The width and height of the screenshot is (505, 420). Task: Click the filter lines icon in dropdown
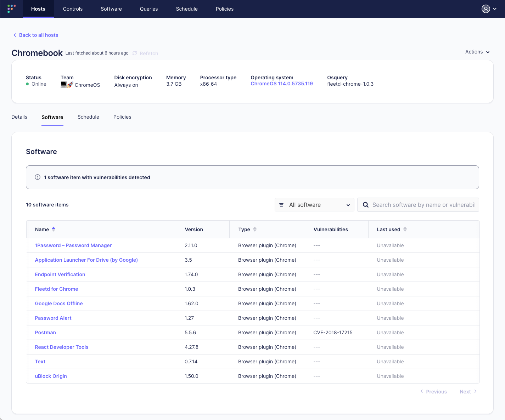281,205
